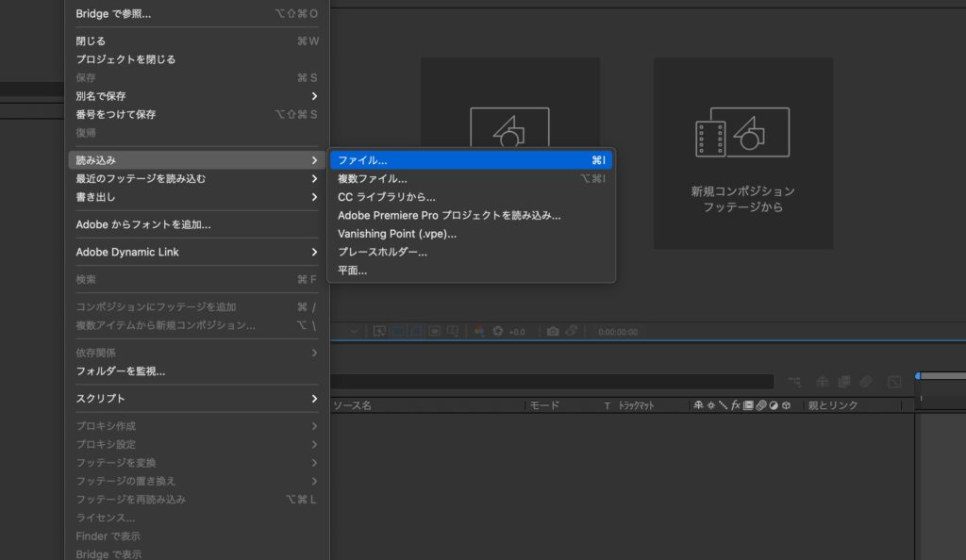Toggle the mask and shape path visibility
Screen dimensions: 966x560
[x=416, y=332]
